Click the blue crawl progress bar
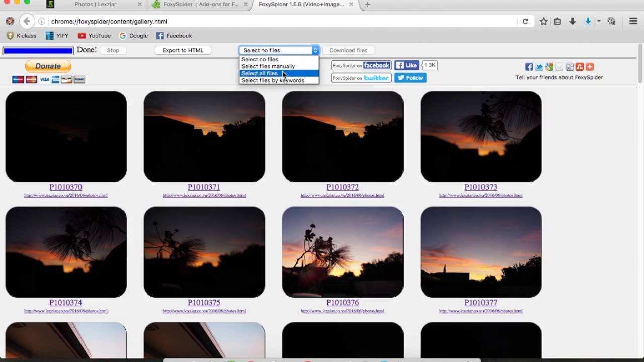Image resolution: width=644 pixels, height=362 pixels. tap(38, 51)
